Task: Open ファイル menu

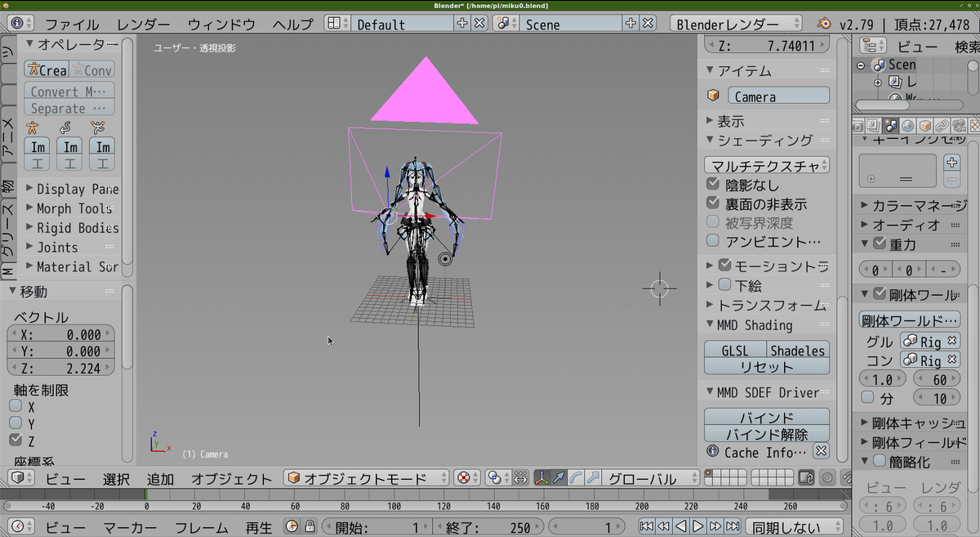Action: (72, 24)
